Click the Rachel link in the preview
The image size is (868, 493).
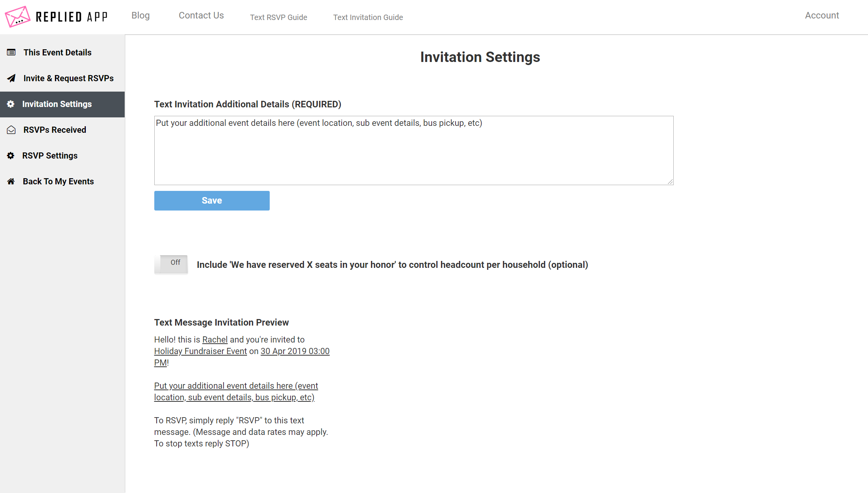[215, 339]
